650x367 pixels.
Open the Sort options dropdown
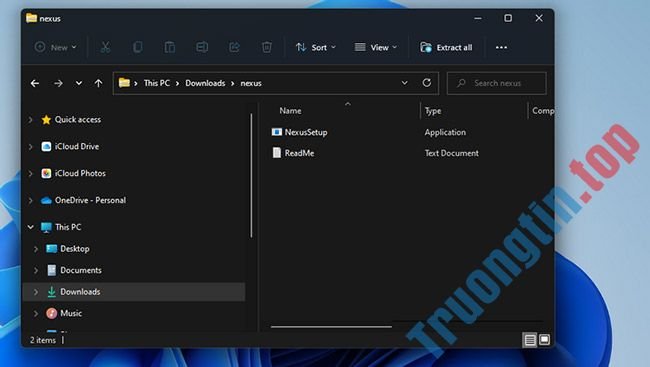click(x=315, y=47)
